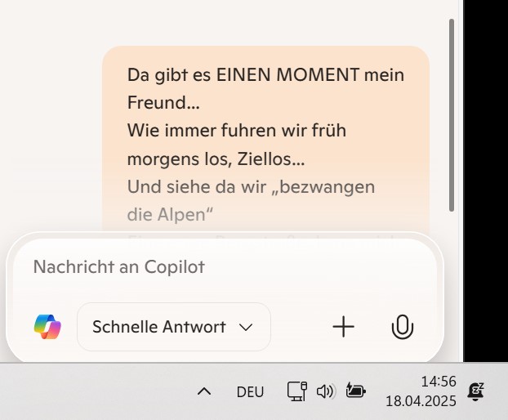Open the Schnelle Antwort mode dropdown

pyautogui.click(x=174, y=327)
